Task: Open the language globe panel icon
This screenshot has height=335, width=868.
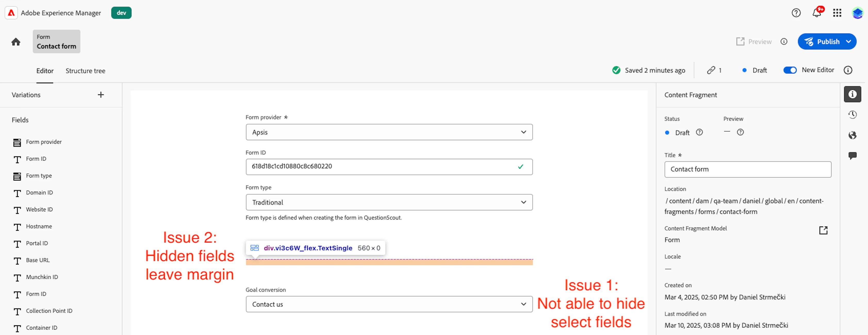Action: tap(852, 135)
